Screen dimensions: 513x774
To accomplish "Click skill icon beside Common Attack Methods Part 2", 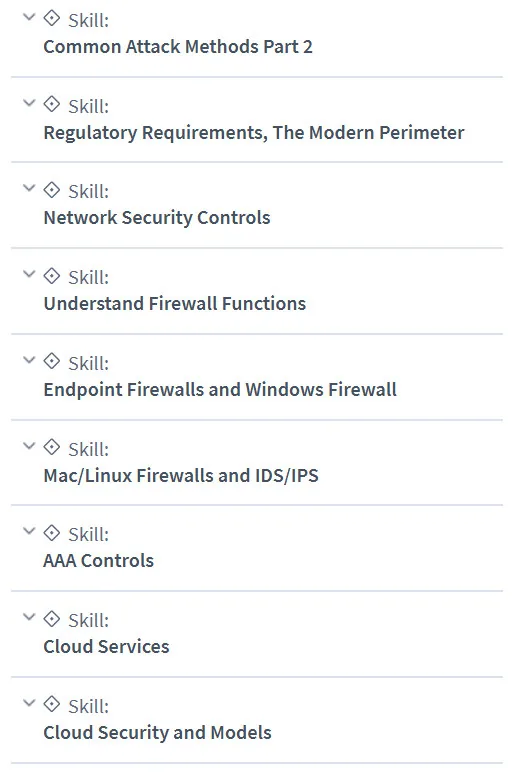I will [51, 19].
